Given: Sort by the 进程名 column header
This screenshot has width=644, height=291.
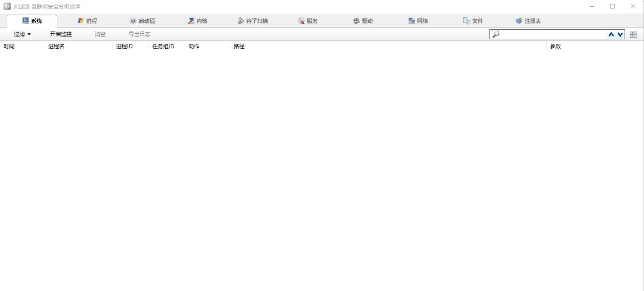Looking at the screenshot, I should [79, 46].
